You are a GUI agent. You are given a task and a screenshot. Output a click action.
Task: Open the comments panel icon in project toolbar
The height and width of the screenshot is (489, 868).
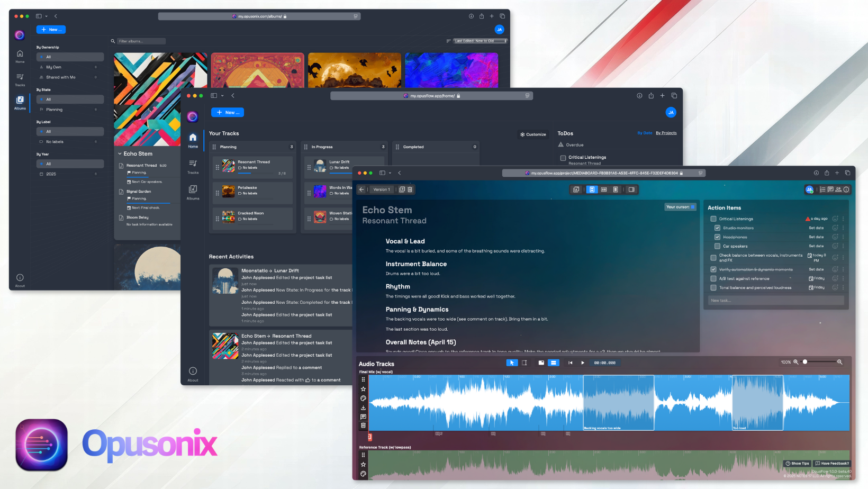point(830,189)
